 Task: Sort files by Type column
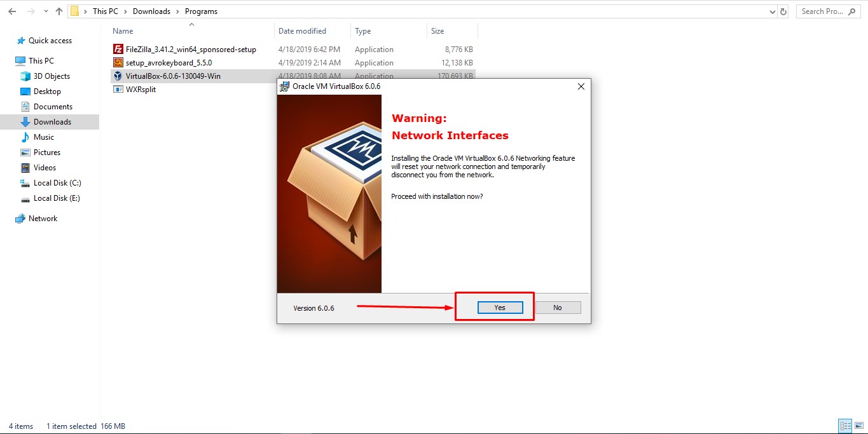(362, 31)
